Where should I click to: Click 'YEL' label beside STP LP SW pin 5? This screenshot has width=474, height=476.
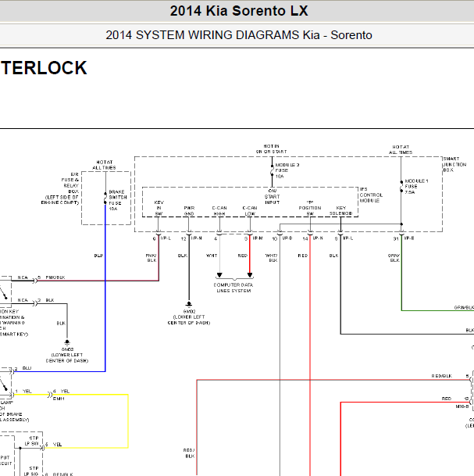pyautogui.click(x=57, y=445)
